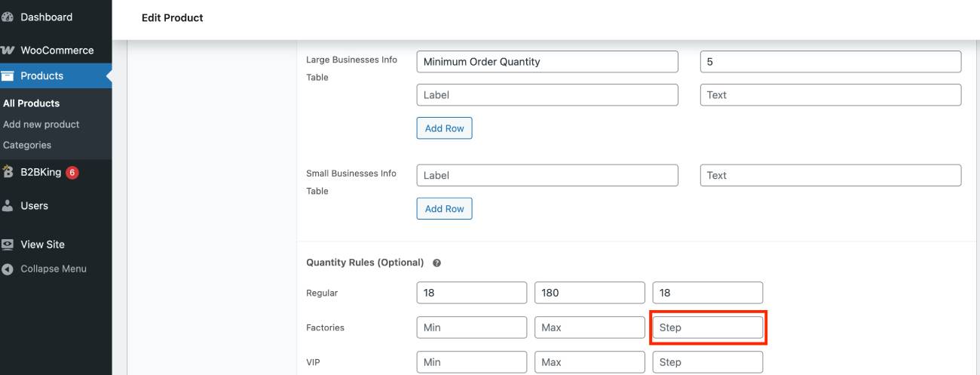Select Add new product submenu item
The height and width of the screenshot is (375, 980).
click(41, 124)
